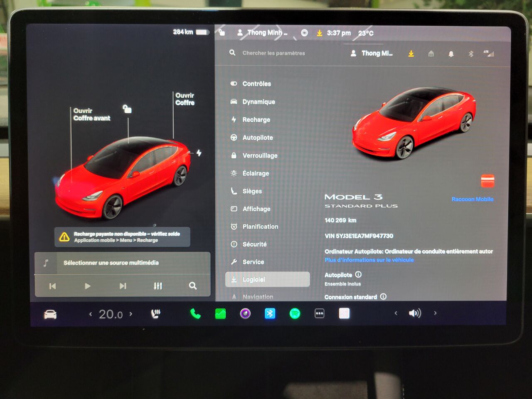Screen dimensions: 532x399
Task: Mute the speaker volume icon
Action: click(x=414, y=313)
